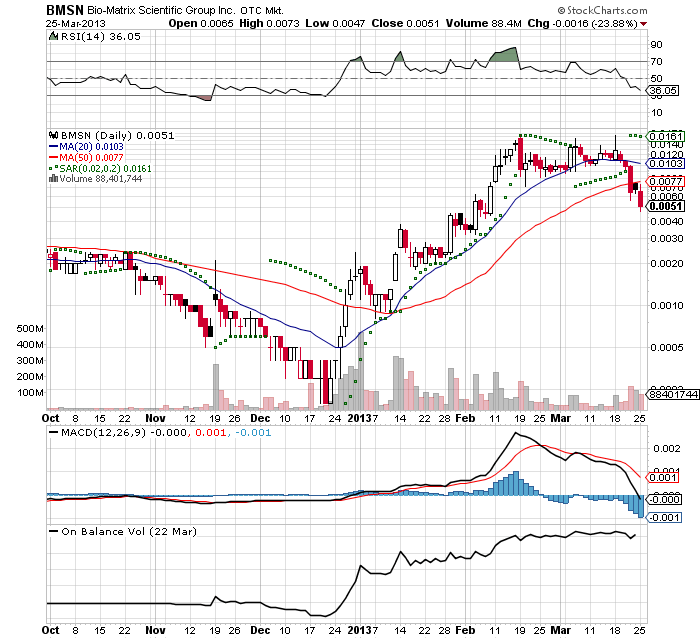Click the boxed 36.05 RSI axis label
Image resolution: width=700 pixels, height=639 pixels.
pyautogui.click(x=663, y=91)
